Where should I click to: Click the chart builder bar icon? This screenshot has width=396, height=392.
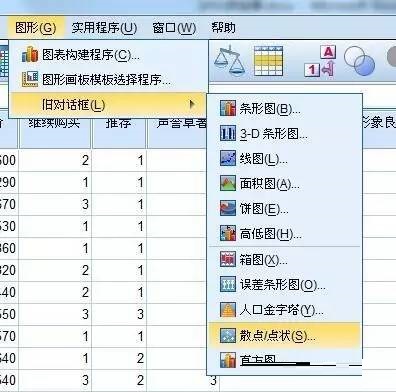(30, 54)
